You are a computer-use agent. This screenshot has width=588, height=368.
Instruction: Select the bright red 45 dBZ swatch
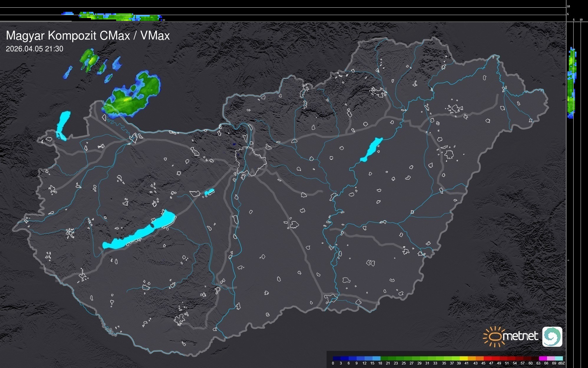pyautogui.click(x=487, y=358)
